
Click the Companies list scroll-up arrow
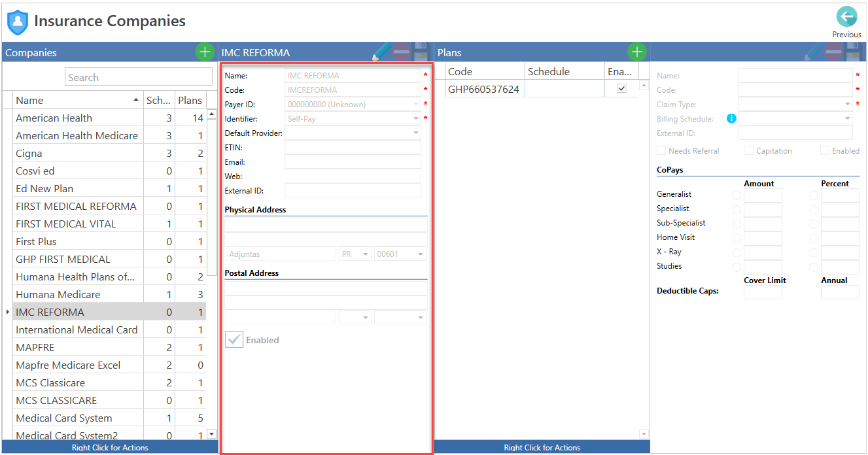coord(211,115)
